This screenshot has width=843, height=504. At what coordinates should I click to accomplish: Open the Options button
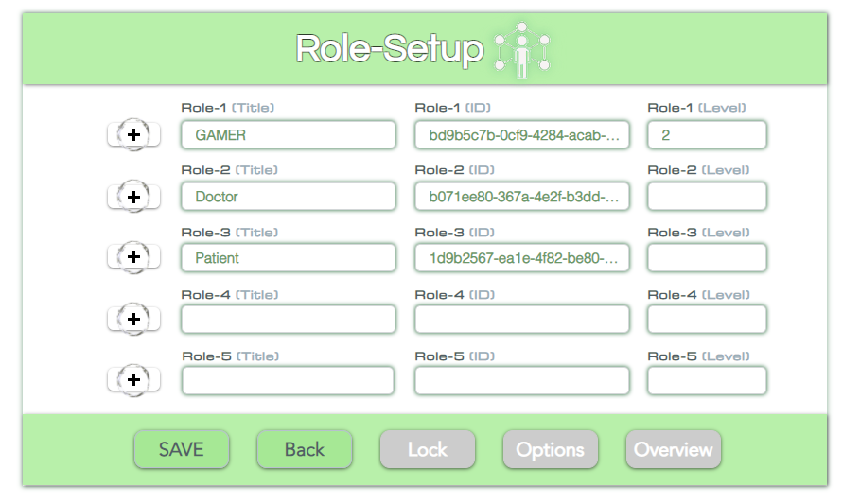(551, 449)
